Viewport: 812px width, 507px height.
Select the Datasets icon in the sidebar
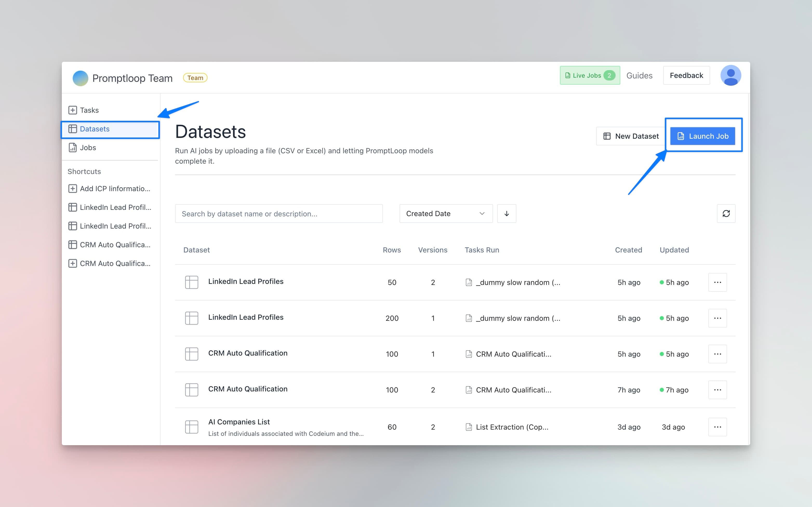pyautogui.click(x=73, y=129)
